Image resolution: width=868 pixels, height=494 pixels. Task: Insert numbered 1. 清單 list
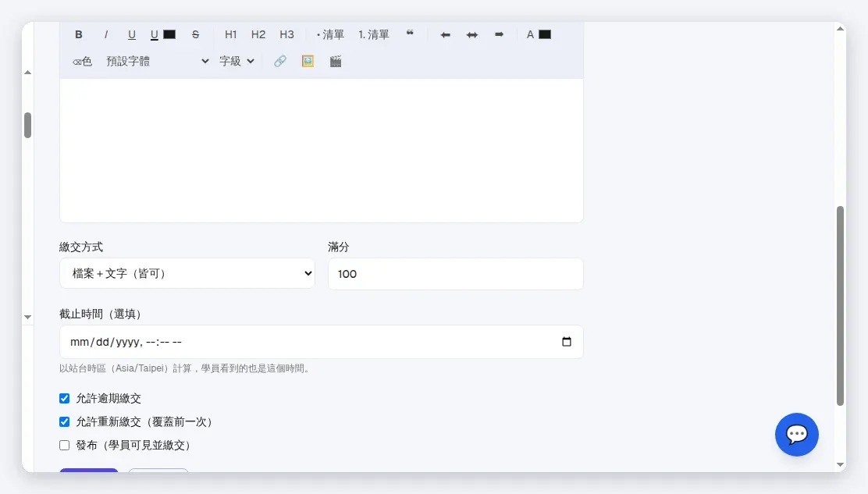[374, 35]
